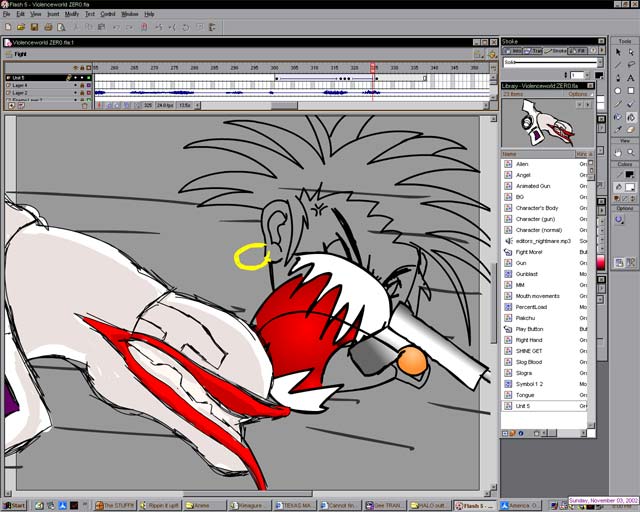640x512 pixels.
Task: Toggle lock on Layer 4
Action: (82, 85)
